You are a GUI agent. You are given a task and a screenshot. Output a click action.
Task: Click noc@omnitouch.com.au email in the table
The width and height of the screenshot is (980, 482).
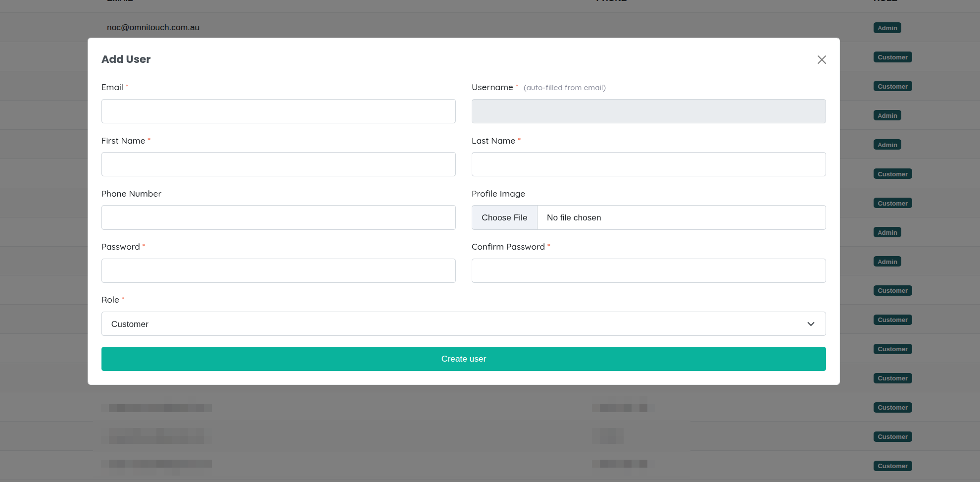coord(153,27)
